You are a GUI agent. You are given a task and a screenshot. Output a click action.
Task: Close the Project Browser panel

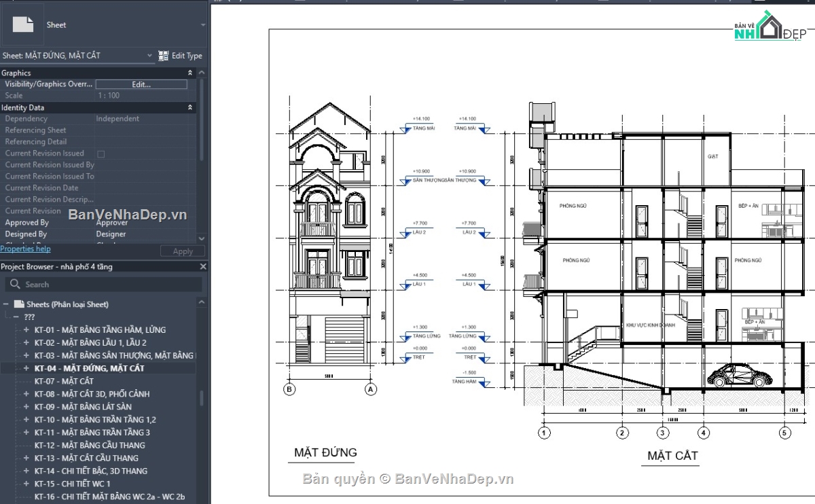tap(202, 267)
